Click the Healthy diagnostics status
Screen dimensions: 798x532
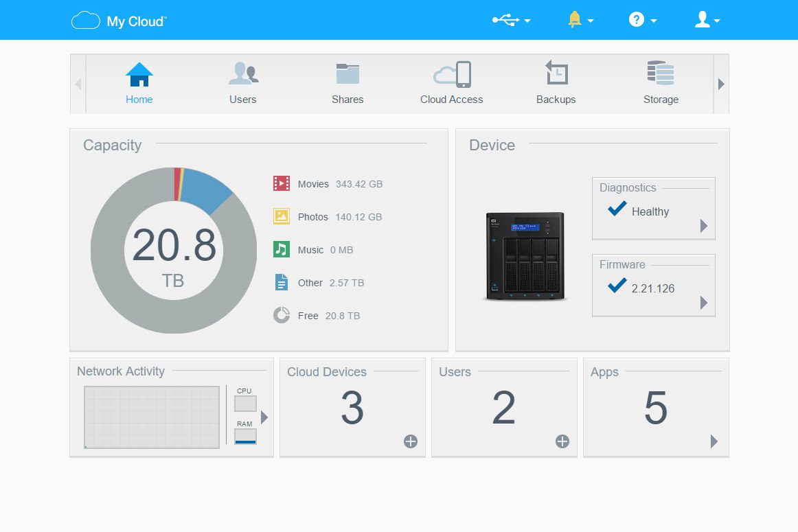coord(650,211)
